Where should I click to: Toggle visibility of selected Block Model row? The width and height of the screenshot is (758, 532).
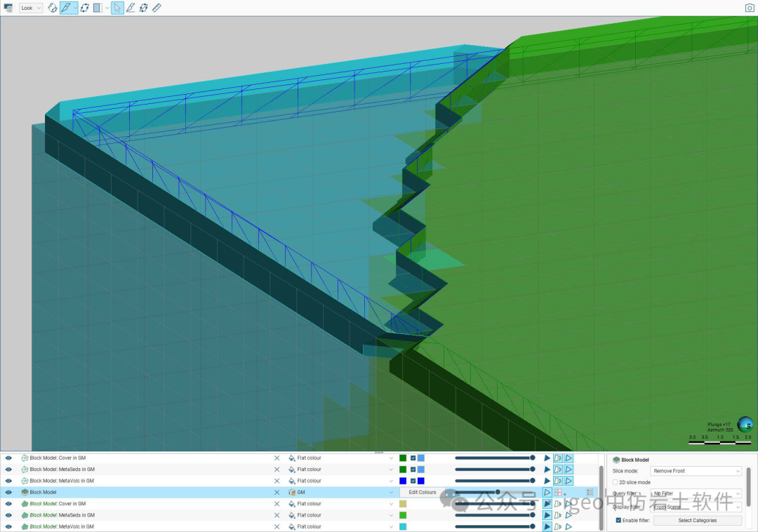click(8, 492)
